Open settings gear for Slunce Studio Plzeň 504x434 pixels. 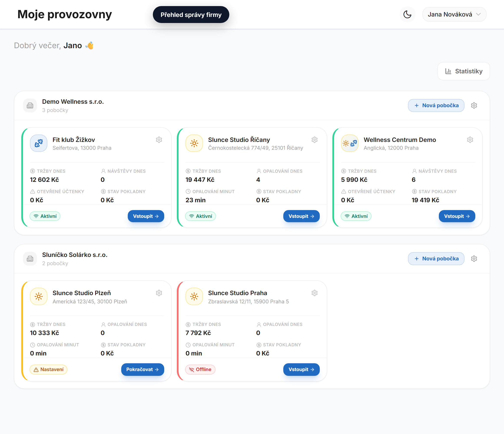[159, 293]
